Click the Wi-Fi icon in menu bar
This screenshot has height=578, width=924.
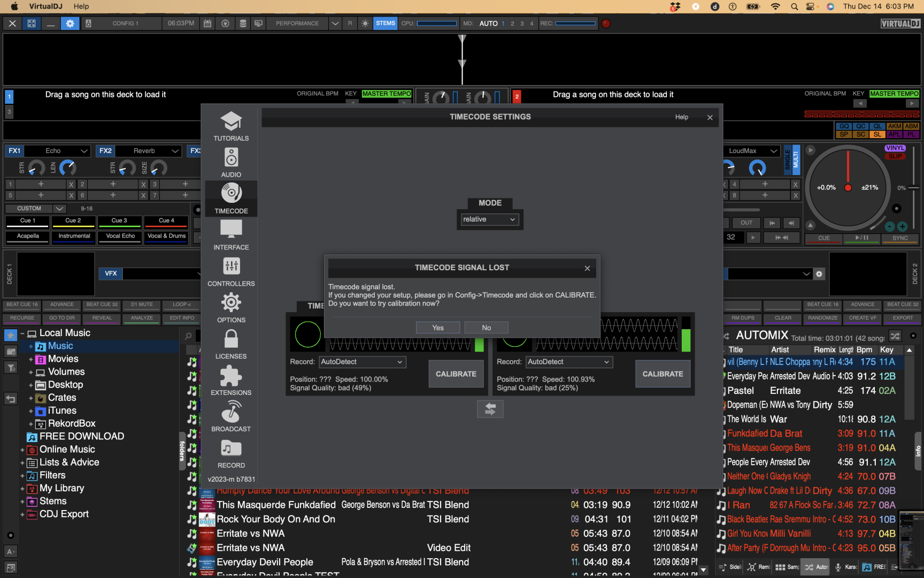775,6
